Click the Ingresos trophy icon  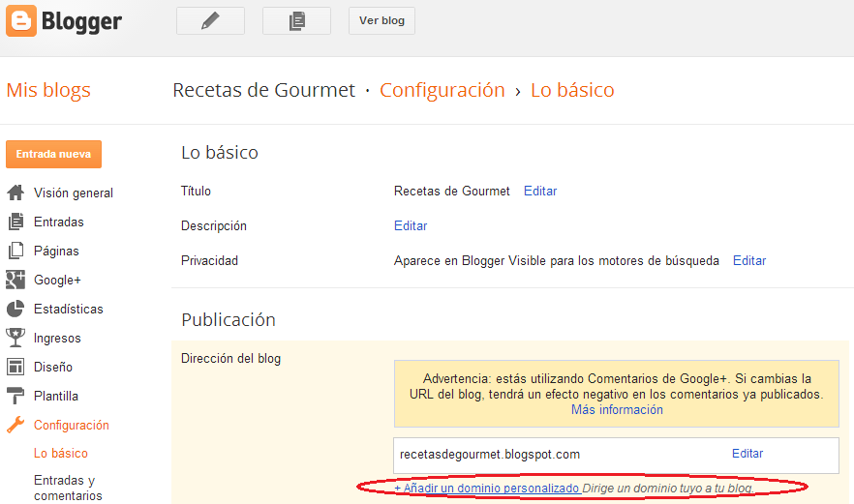pyautogui.click(x=15, y=338)
